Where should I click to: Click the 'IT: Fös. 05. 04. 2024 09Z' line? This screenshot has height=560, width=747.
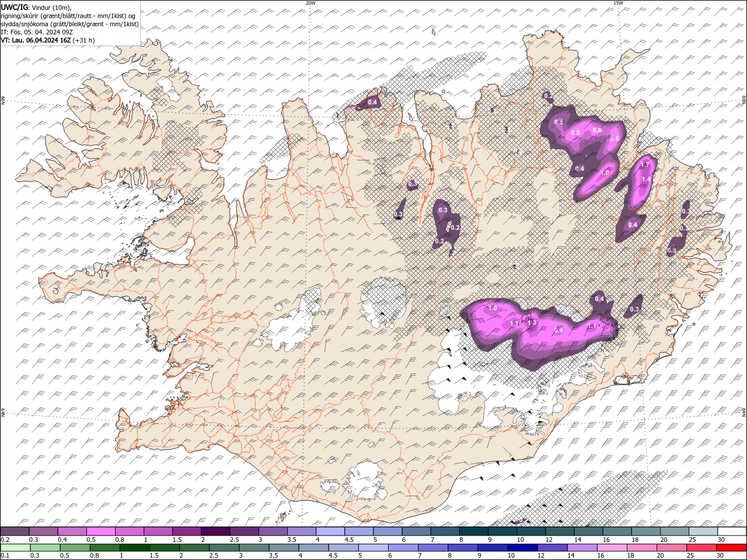36,32
